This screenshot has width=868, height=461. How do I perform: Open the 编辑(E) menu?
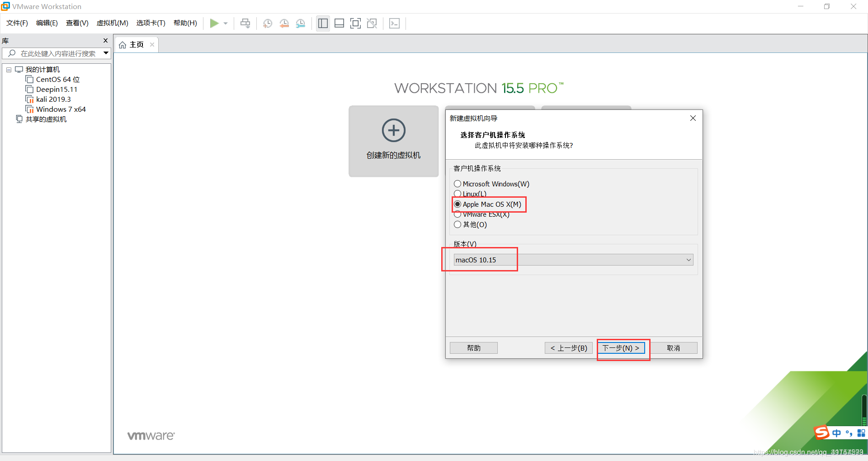(x=47, y=23)
